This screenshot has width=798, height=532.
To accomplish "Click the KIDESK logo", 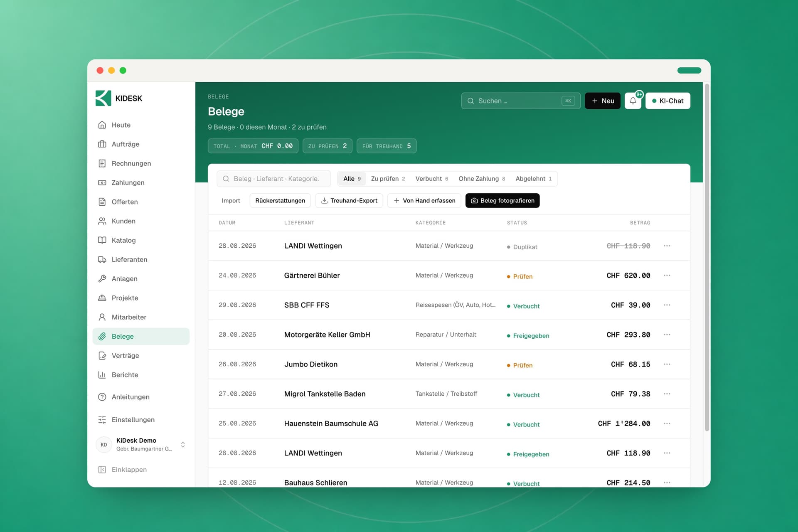I will (119, 98).
